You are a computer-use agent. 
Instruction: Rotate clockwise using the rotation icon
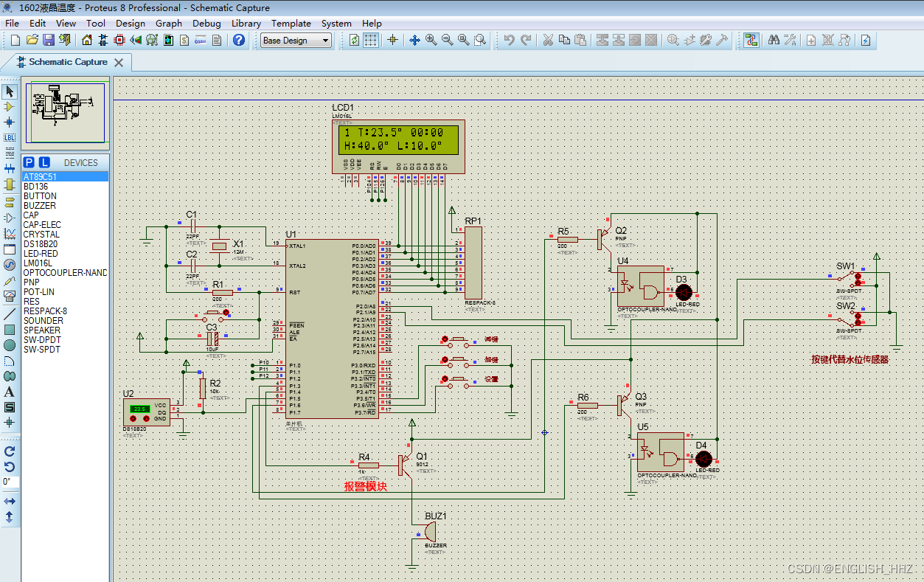[10, 451]
